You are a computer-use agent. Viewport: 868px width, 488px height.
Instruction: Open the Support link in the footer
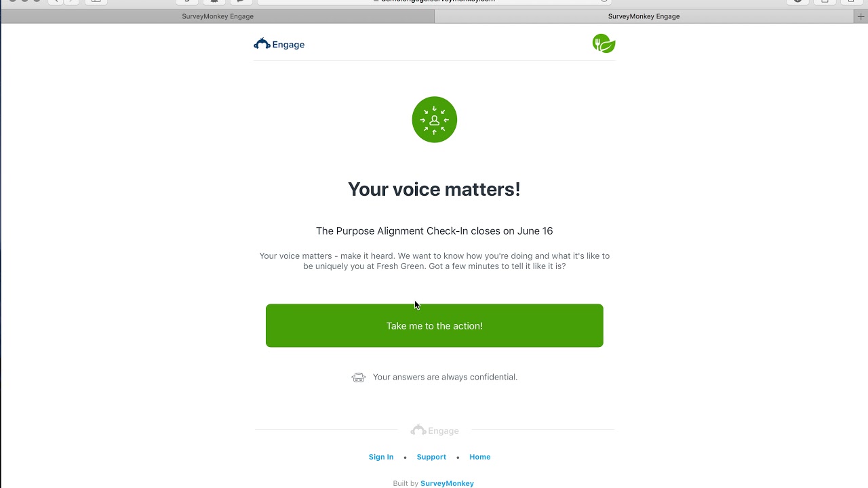431,457
